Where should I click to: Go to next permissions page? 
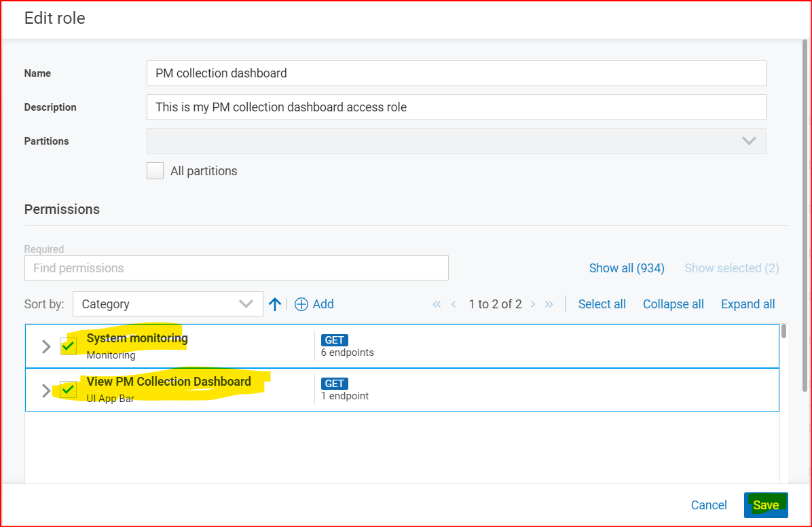(x=533, y=304)
